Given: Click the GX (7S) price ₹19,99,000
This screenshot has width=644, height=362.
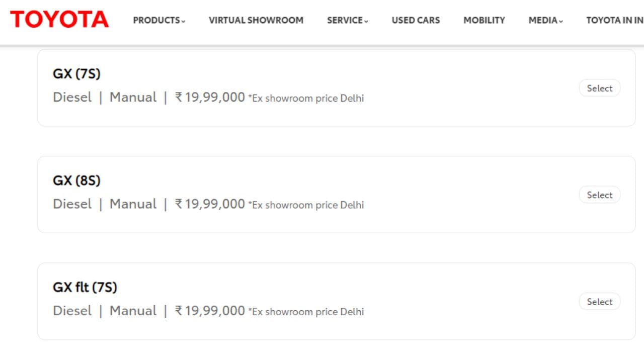Looking at the screenshot, I should point(210,97).
